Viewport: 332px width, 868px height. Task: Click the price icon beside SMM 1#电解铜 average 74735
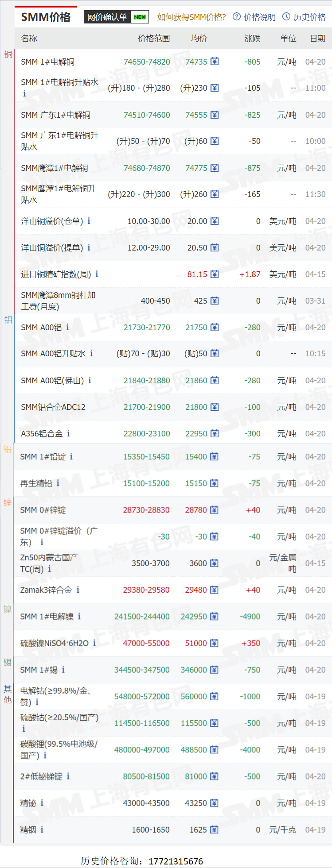click(215, 62)
